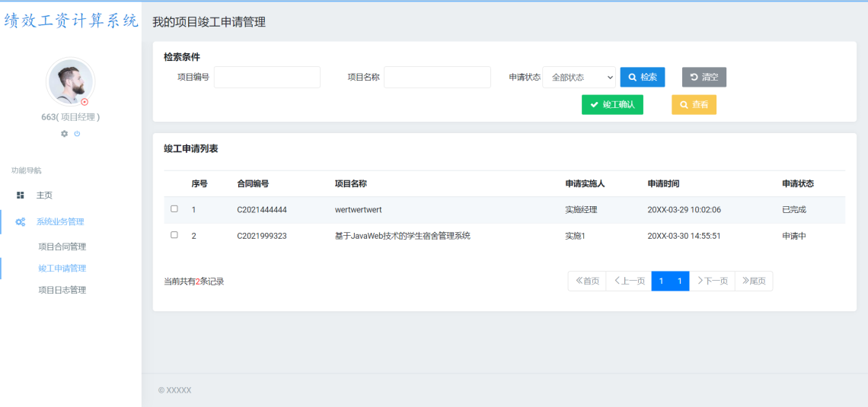Click the red status dot on avatar
868x407 pixels.
(85, 102)
